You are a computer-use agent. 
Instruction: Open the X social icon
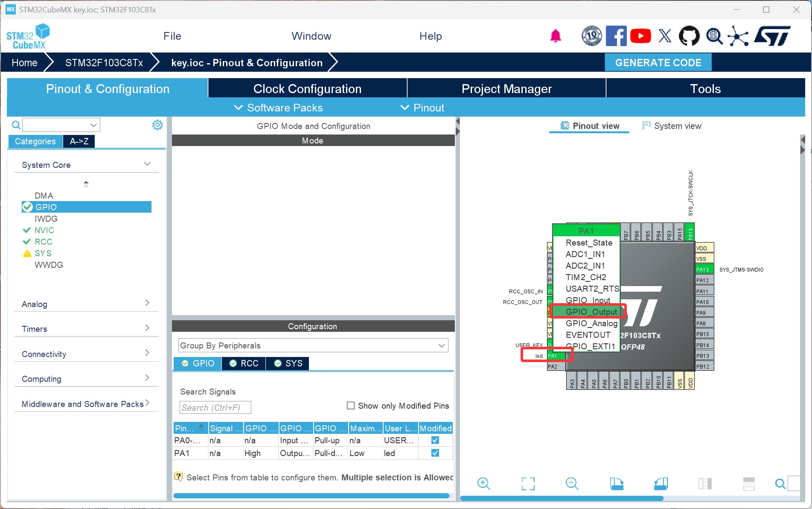[665, 36]
